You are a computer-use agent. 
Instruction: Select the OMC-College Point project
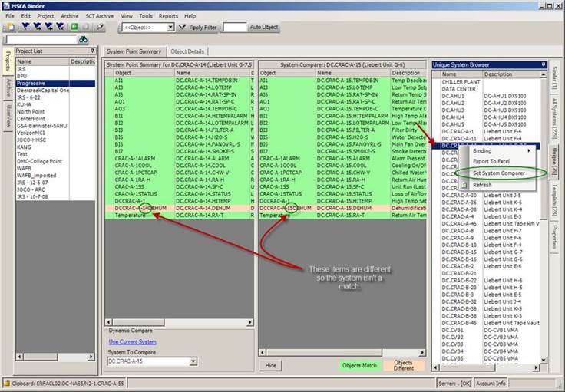[55, 161]
